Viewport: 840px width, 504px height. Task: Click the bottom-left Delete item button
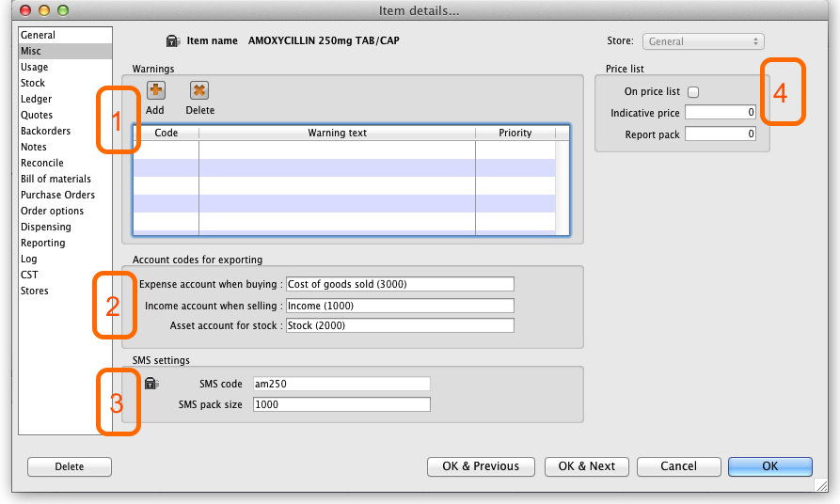coord(70,466)
